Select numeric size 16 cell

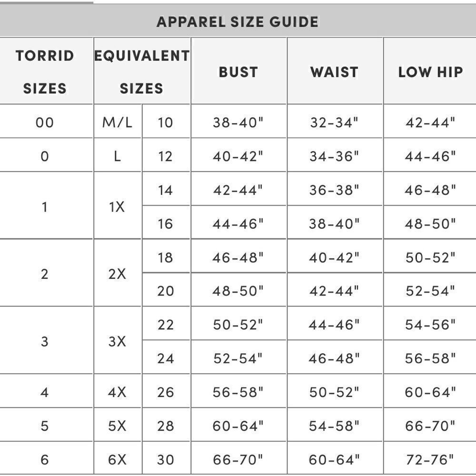click(x=165, y=224)
